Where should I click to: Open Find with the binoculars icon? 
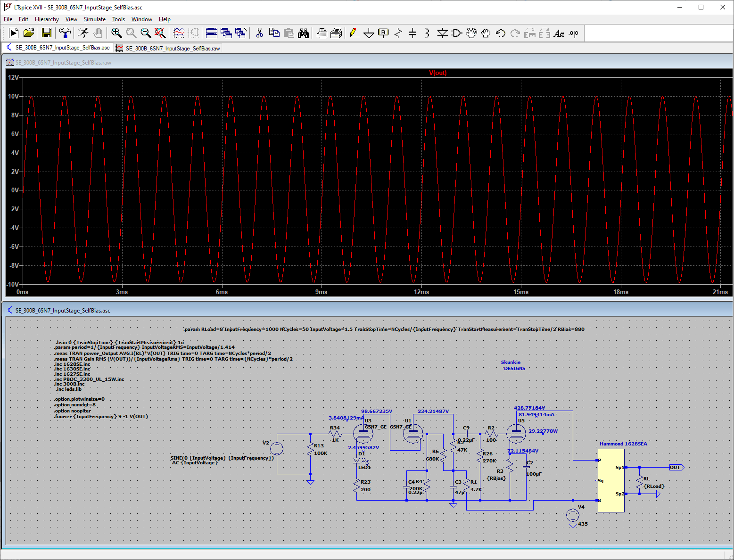(x=303, y=33)
